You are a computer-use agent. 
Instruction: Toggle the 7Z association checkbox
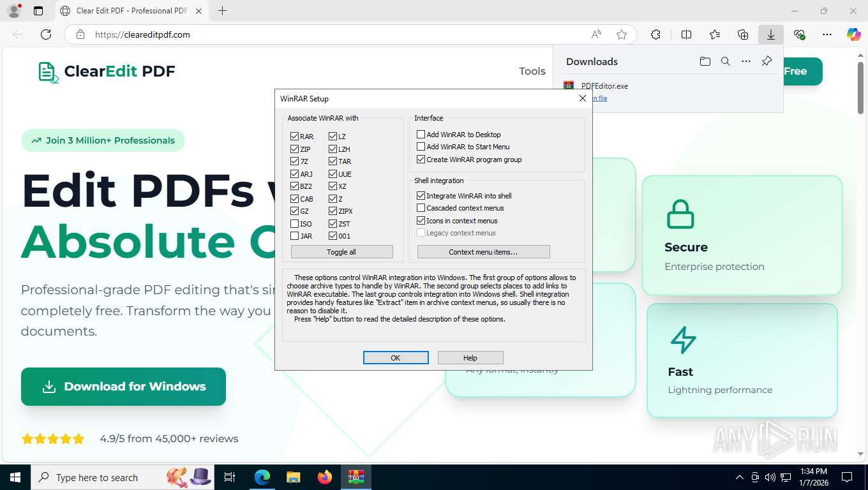pos(294,161)
